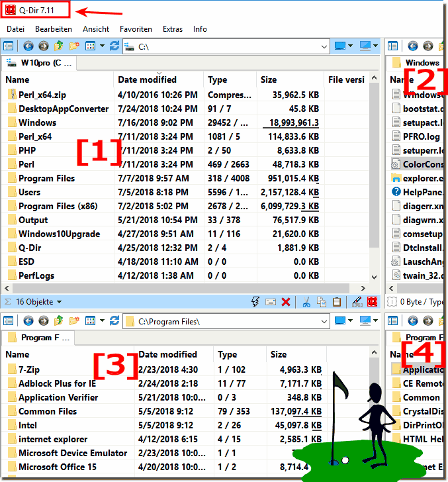Click Forward arrow in top-left C:\ pane toolbar
This screenshot has width=448, height=482.
pos(43,46)
